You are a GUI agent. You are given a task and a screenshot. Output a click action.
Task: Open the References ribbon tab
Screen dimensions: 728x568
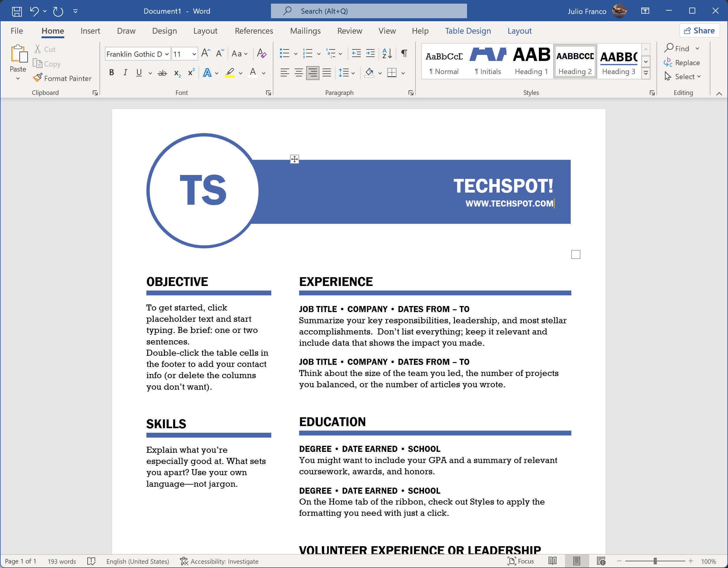(253, 31)
